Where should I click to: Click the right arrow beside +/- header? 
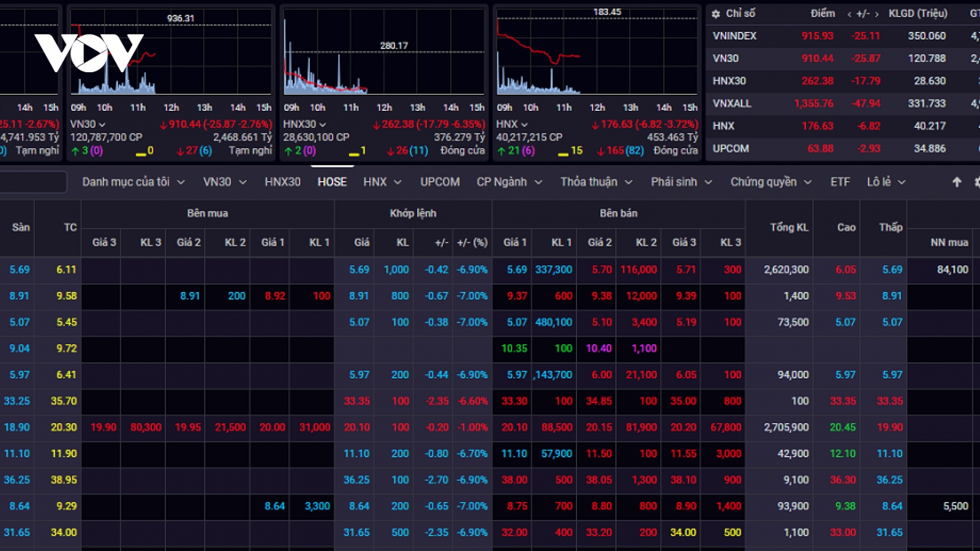[x=876, y=14]
